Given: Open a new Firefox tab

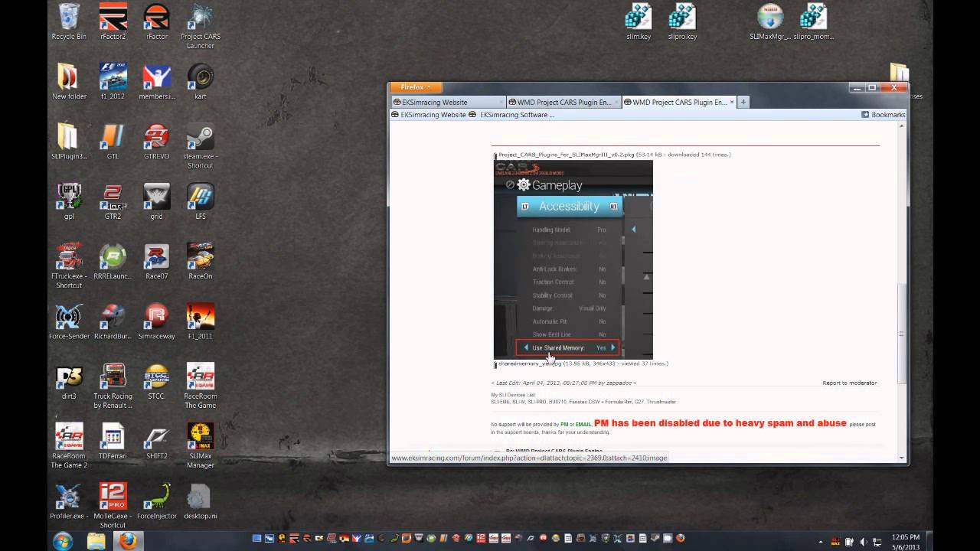Looking at the screenshot, I should [x=743, y=102].
